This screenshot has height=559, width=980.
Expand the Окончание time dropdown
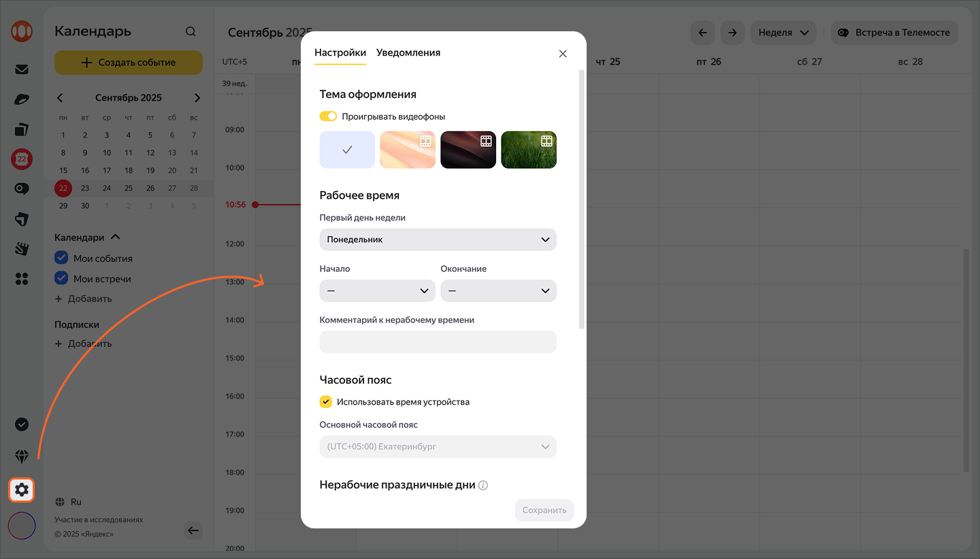(498, 291)
